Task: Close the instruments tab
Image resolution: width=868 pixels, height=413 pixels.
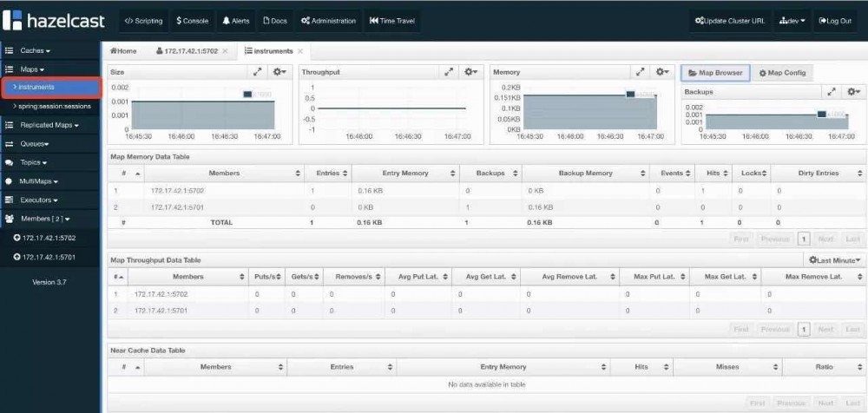Action: tap(300, 51)
